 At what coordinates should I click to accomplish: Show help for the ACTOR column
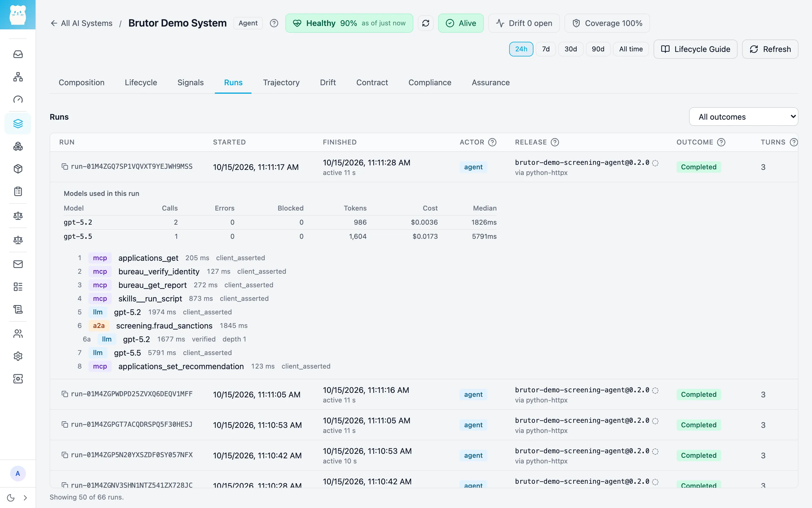(492, 142)
